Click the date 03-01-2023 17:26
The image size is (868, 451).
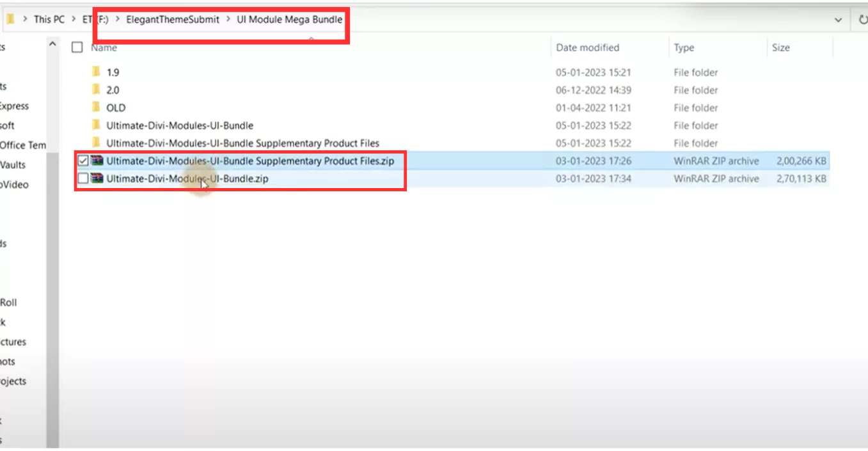594,161
